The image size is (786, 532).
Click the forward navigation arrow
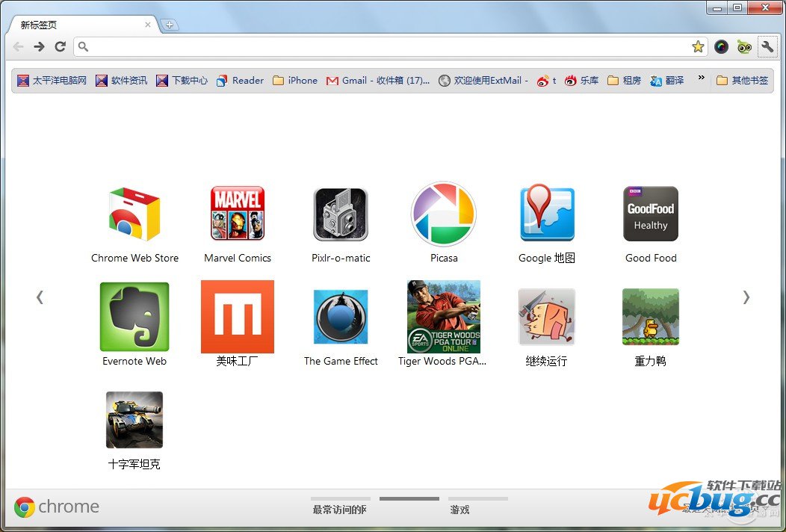point(39,47)
